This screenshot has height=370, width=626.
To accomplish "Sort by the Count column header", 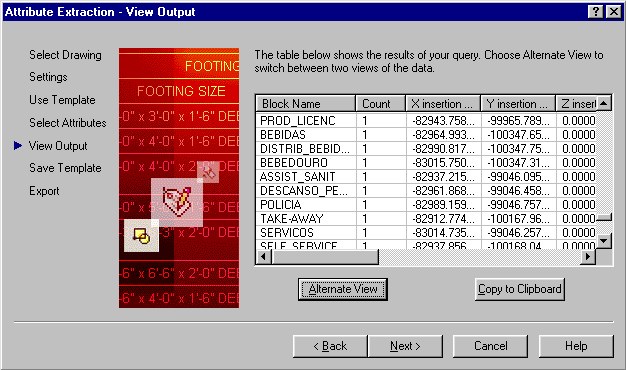I will click(380, 104).
